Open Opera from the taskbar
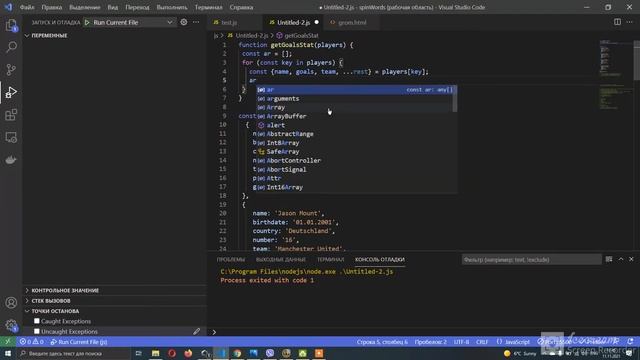 point(172,353)
